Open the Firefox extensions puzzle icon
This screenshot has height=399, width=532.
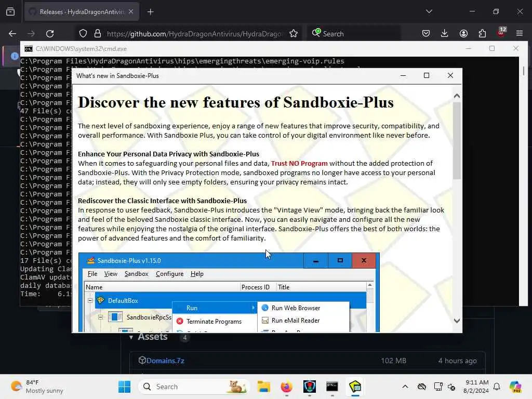pyautogui.click(x=482, y=33)
